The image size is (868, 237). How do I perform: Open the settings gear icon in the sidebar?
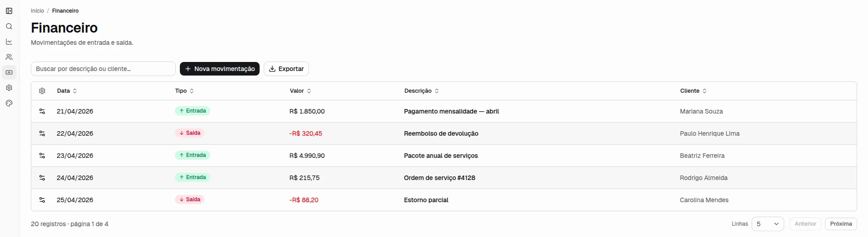tap(9, 88)
